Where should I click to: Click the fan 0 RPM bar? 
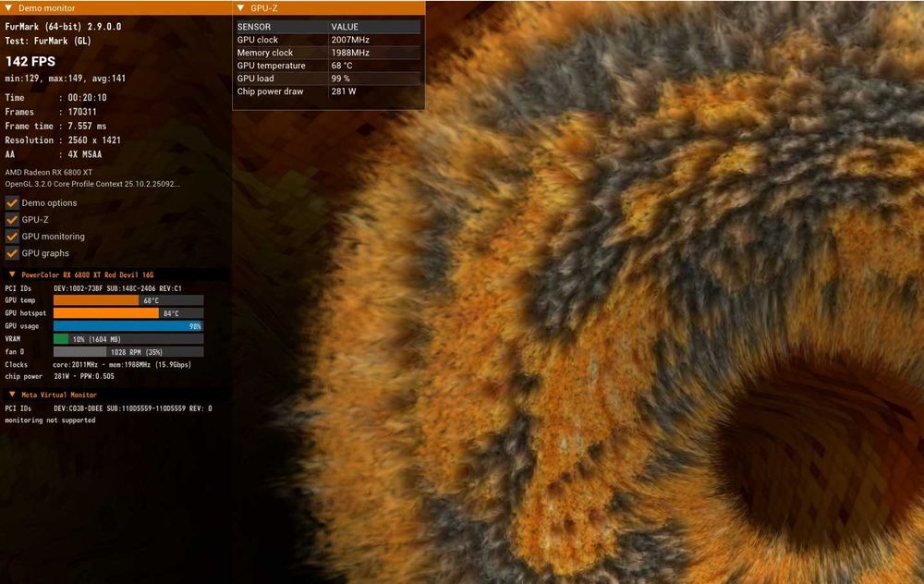[x=128, y=352]
